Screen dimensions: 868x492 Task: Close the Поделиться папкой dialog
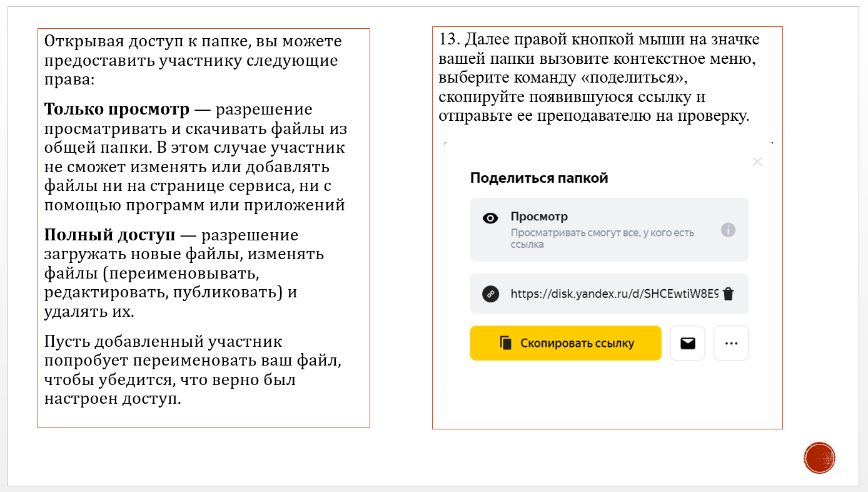coord(757,161)
